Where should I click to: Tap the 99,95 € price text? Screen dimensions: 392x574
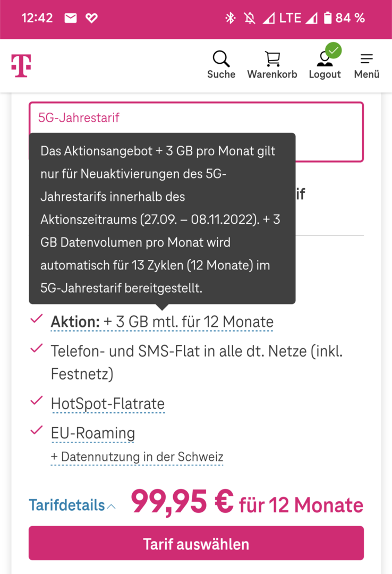(x=182, y=501)
